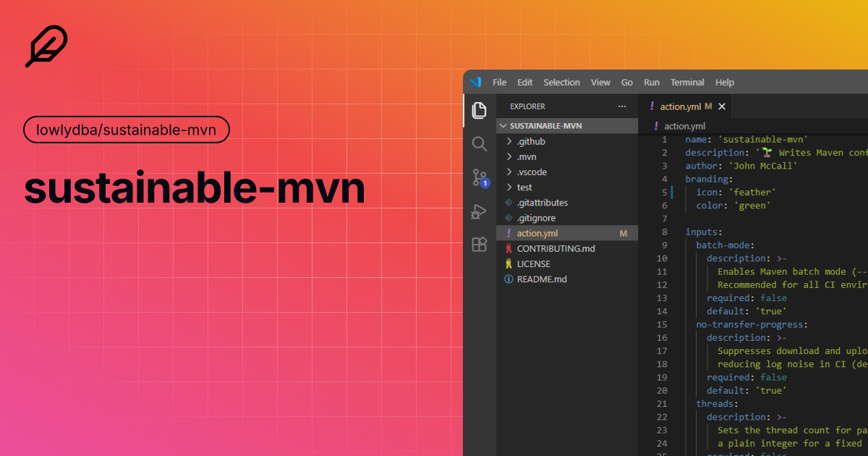Open the Terminal menu
The width and height of the screenshot is (868, 456).
(x=687, y=83)
